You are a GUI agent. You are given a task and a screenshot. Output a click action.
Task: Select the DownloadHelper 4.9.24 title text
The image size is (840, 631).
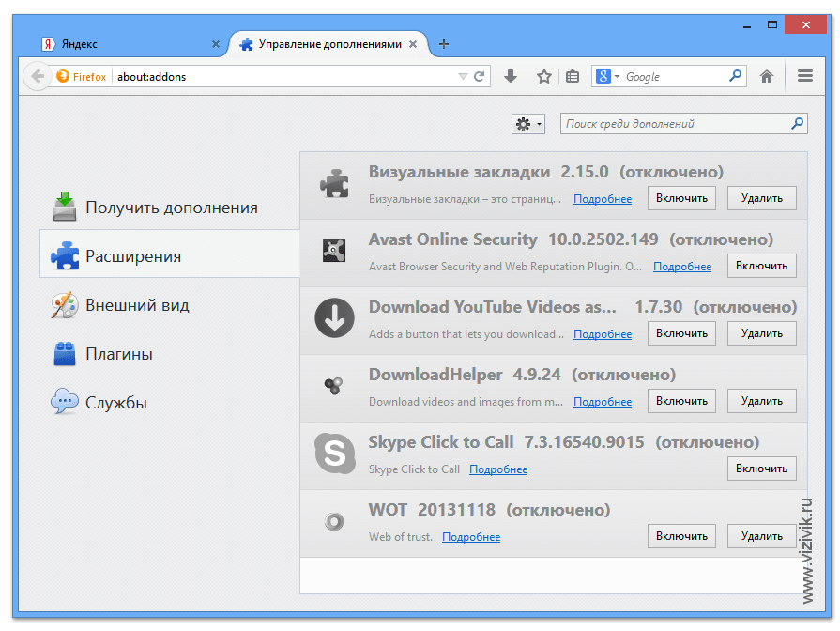[465, 375]
